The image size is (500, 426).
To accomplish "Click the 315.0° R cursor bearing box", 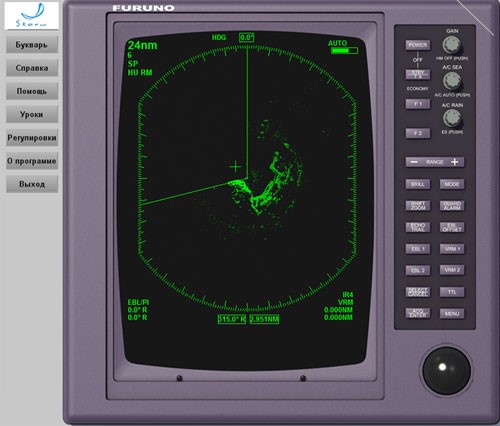I will click(x=232, y=319).
